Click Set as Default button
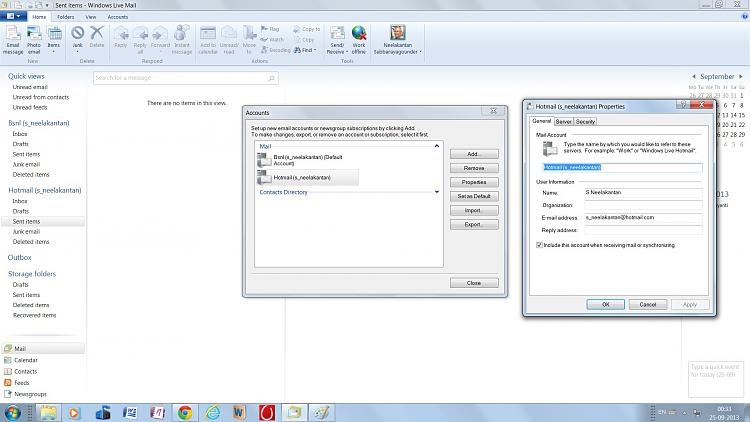 (x=474, y=196)
